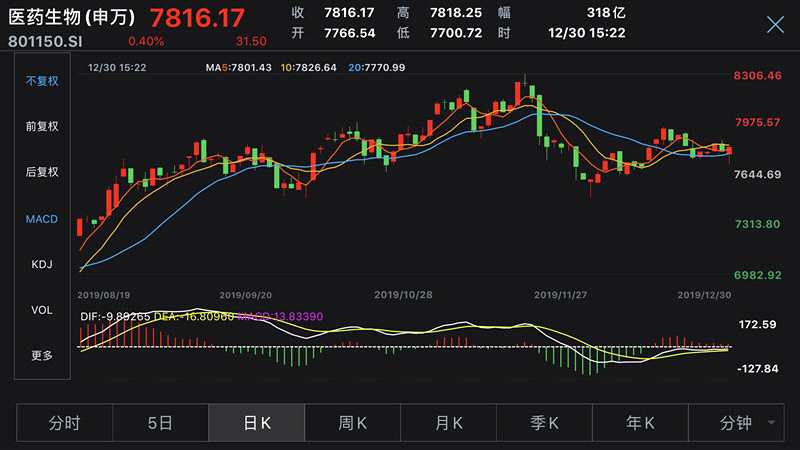The width and height of the screenshot is (800, 450).
Task: Select the 月K tab
Action: 448,423
